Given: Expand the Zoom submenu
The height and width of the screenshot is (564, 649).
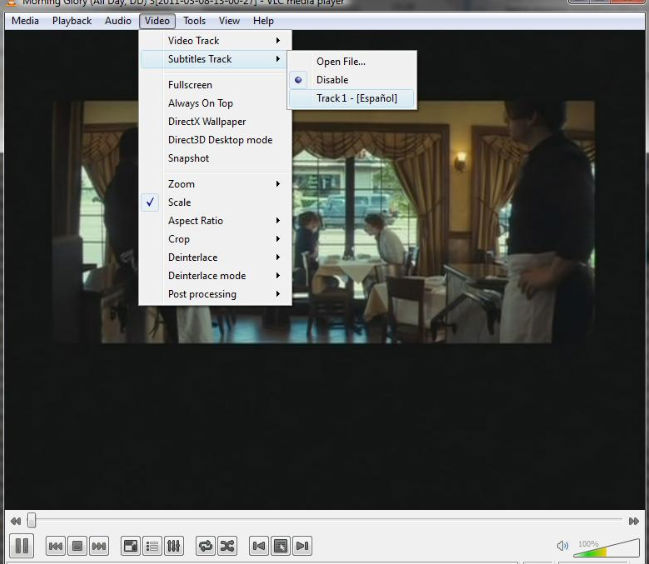Looking at the screenshot, I should click(x=215, y=184).
